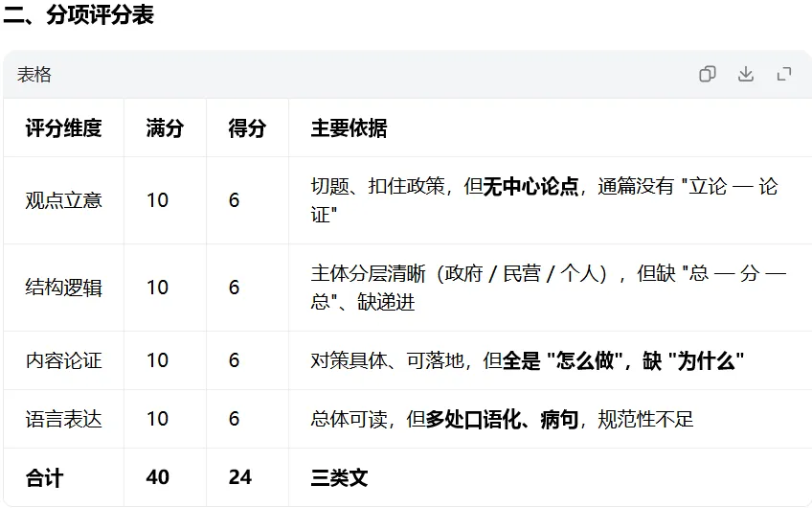Viewport: 812px width, 508px height.
Task: Click the total score 24
Action: 239,477
